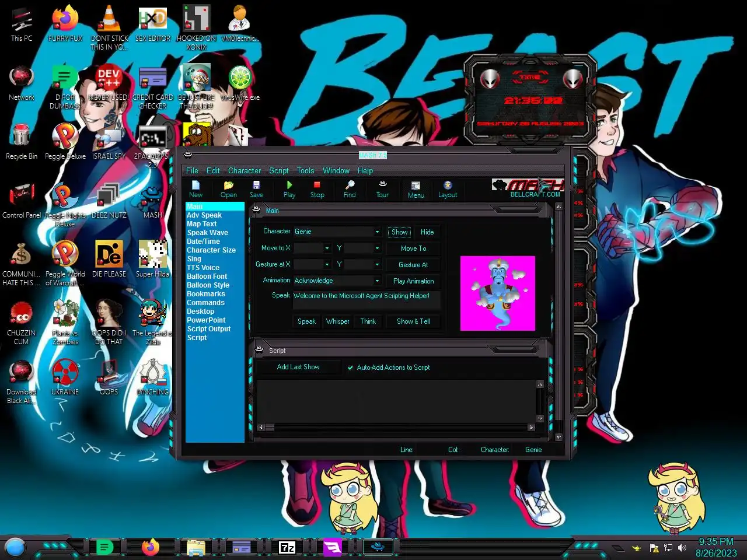Expand the Gesture at Y dropdown
The image size is (747, 560).
[377, 264]
